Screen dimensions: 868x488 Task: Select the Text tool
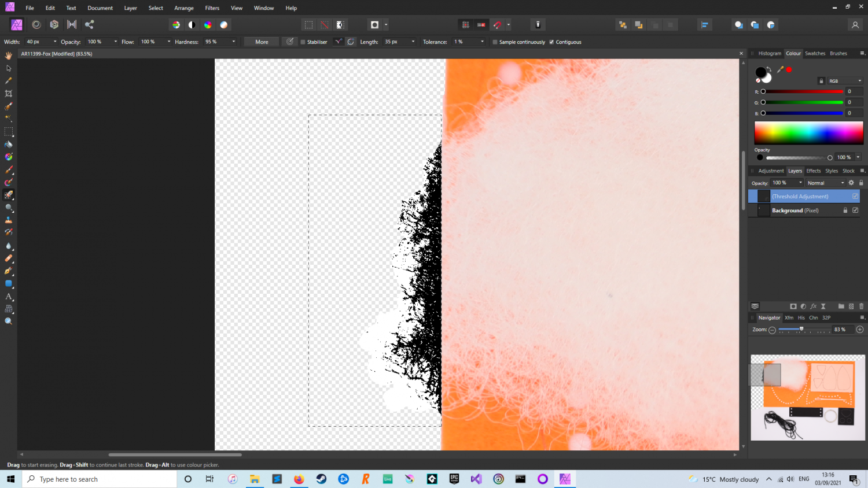pos(9,297)
